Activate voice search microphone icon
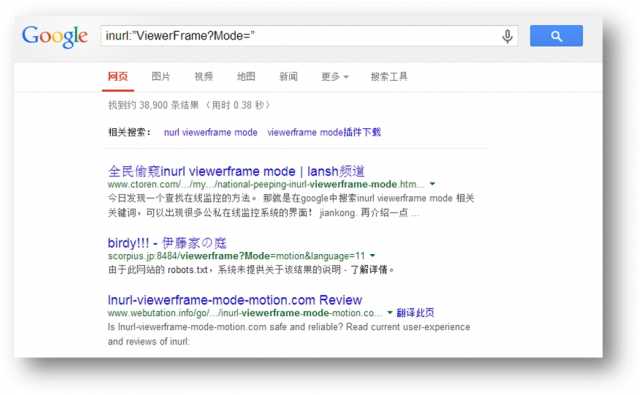Image resolution: width=640 pixels, height=395 pixels. 507,36
